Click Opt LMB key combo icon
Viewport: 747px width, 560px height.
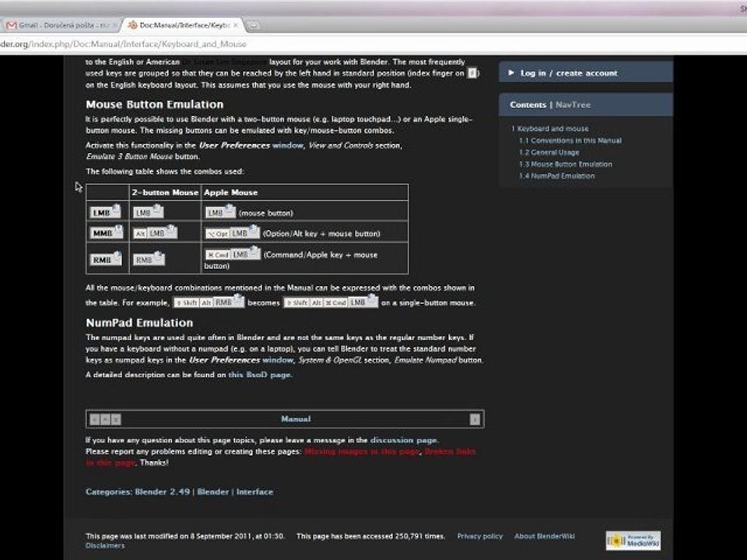tap(233, 233)
